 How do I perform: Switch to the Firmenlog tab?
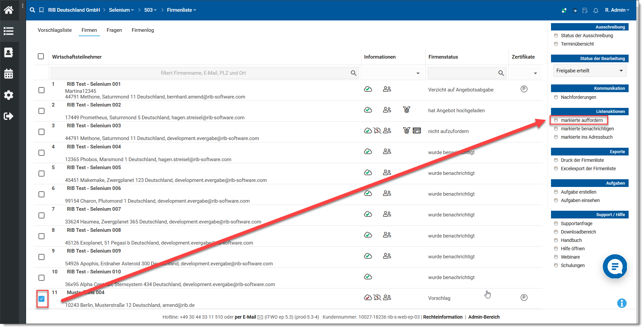tap(143, 30)
